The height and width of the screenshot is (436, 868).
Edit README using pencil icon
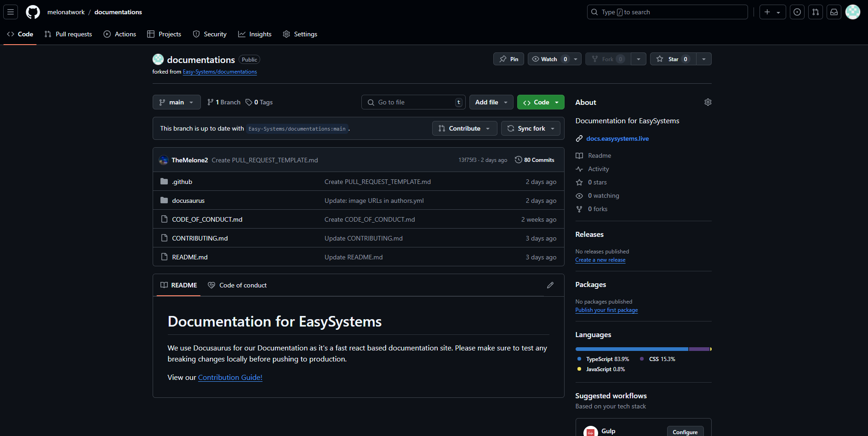point(550,285)
